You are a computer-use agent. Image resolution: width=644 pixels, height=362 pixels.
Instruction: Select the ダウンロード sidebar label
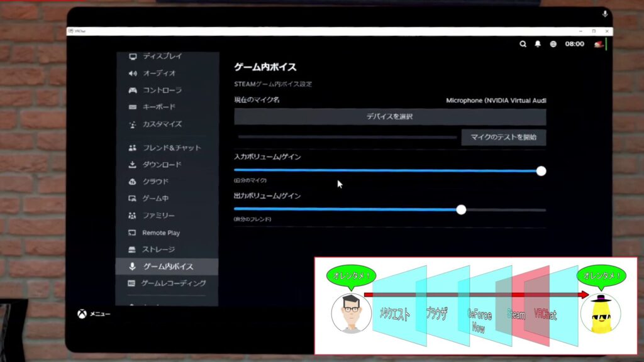162,165
